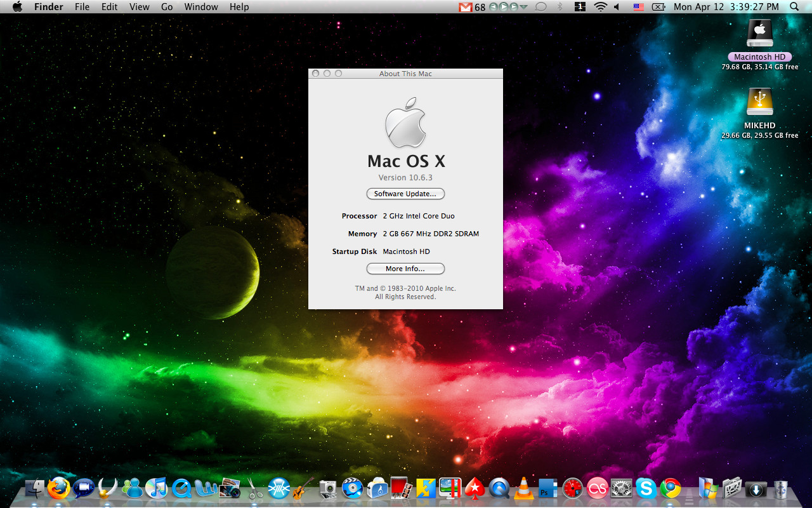Viewport: 812px width, 508px height.
Task: Launch Google Chrome from the dock
Action: (671, 488)
